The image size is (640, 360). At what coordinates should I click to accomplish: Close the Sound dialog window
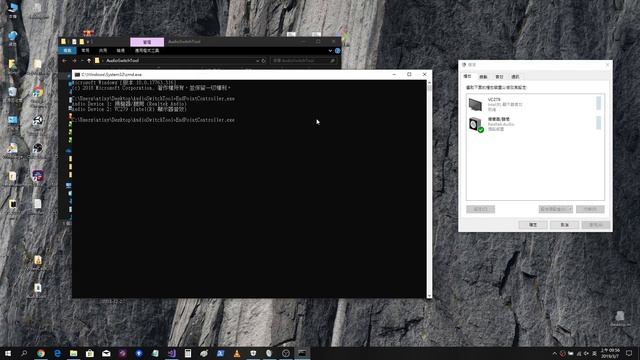pos(607,65)
